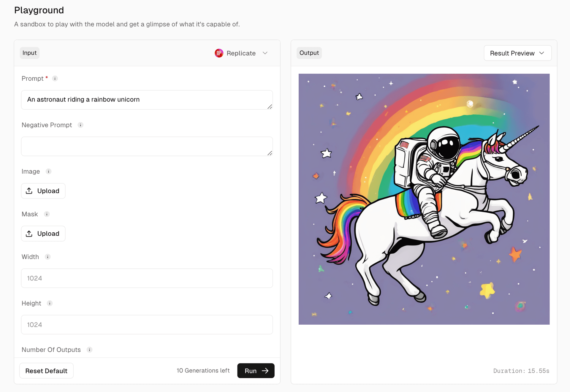This screenshot has width=570, height=392.
Task: Click the Height info icon
Action: tap(50, 303)
